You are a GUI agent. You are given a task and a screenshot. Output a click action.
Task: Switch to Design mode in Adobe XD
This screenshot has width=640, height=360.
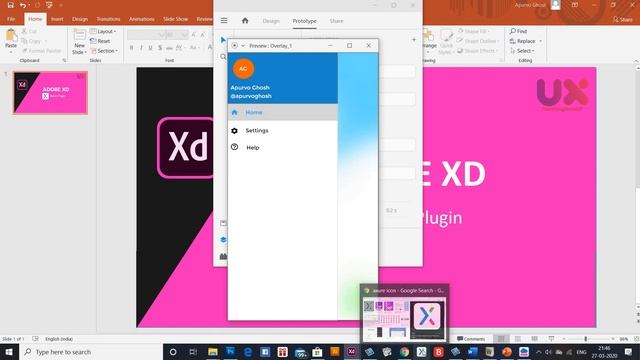pyautogui.click(x=271, y=21)
